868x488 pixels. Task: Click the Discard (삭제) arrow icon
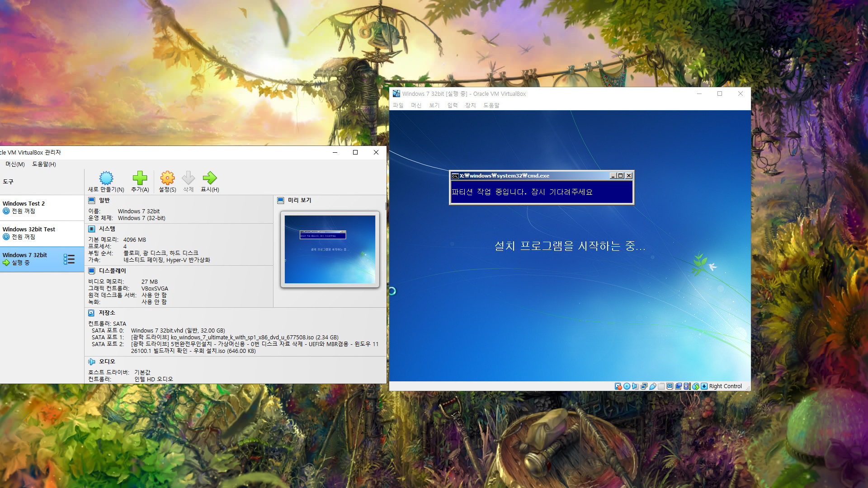click(x=188, y=178)
